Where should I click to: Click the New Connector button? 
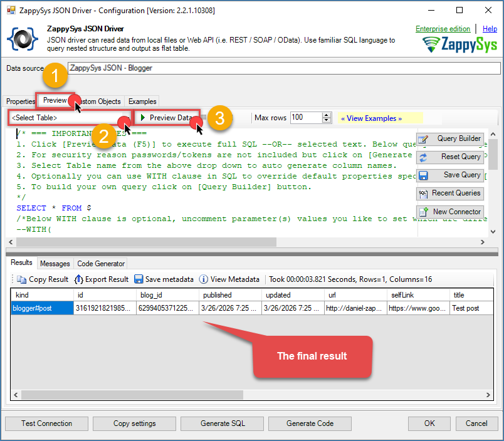(x=449, y=212)
